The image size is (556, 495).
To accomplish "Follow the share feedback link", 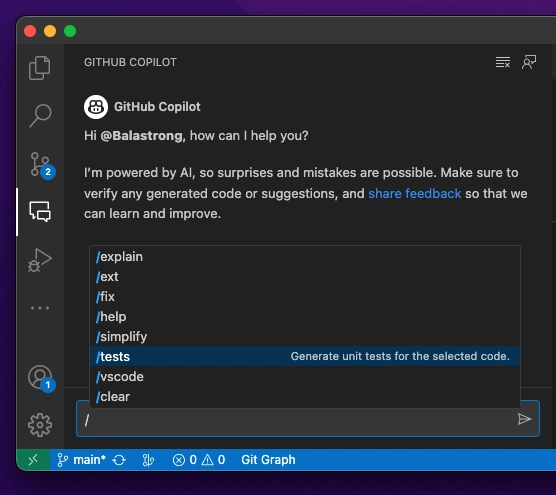I will point(415,194).
